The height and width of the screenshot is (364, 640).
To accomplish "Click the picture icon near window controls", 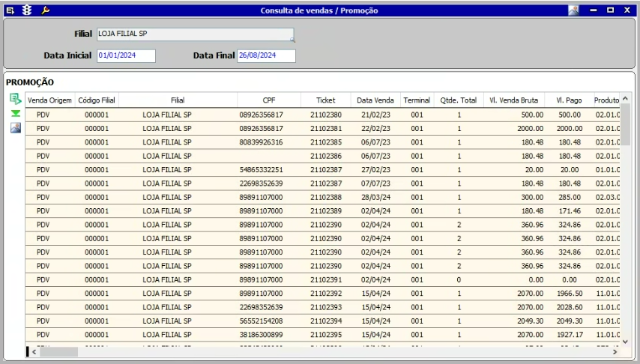I will (x=573, y=10).
